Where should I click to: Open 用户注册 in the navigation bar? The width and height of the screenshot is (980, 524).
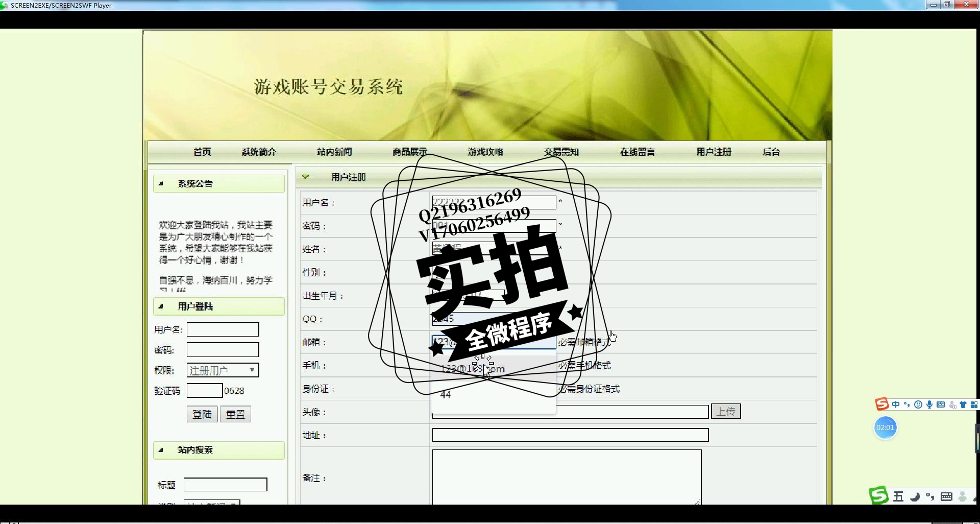point(714,152)
